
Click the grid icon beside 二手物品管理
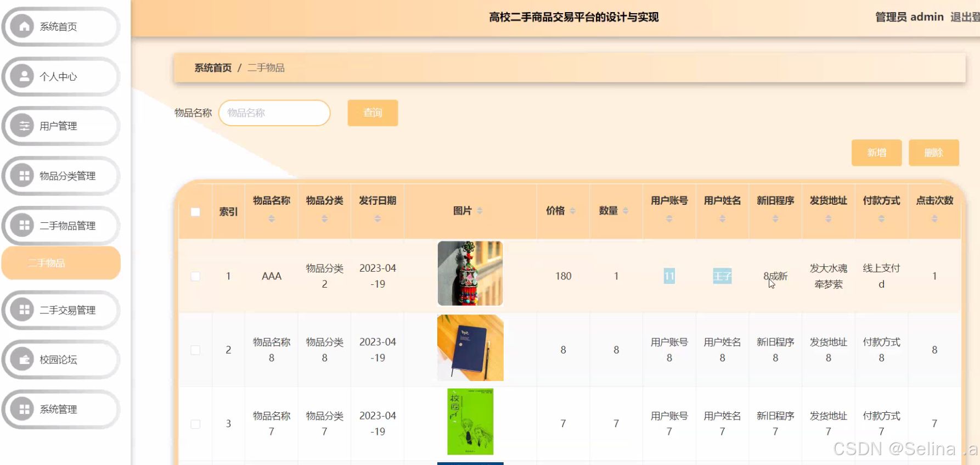[23, 225]
